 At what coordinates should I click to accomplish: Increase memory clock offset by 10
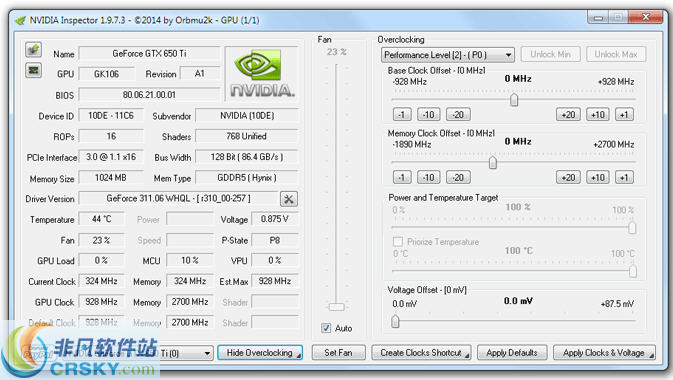click(598, 177)
